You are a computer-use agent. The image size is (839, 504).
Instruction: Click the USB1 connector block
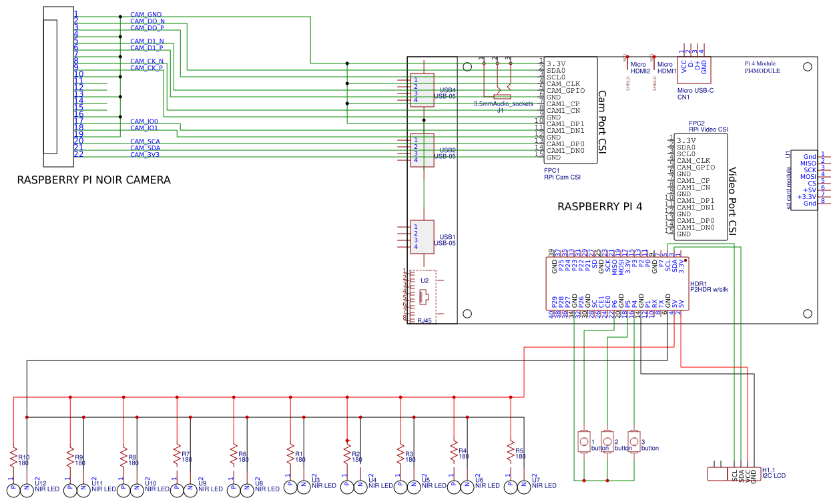tap(422, 237)
